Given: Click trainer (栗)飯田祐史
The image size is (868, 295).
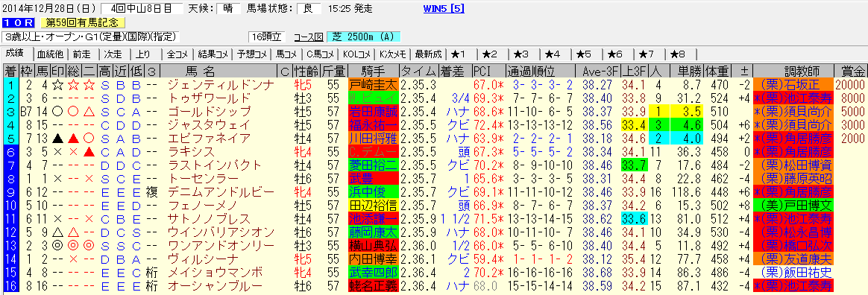Looking at the screenshot, I should click(793, 273).
